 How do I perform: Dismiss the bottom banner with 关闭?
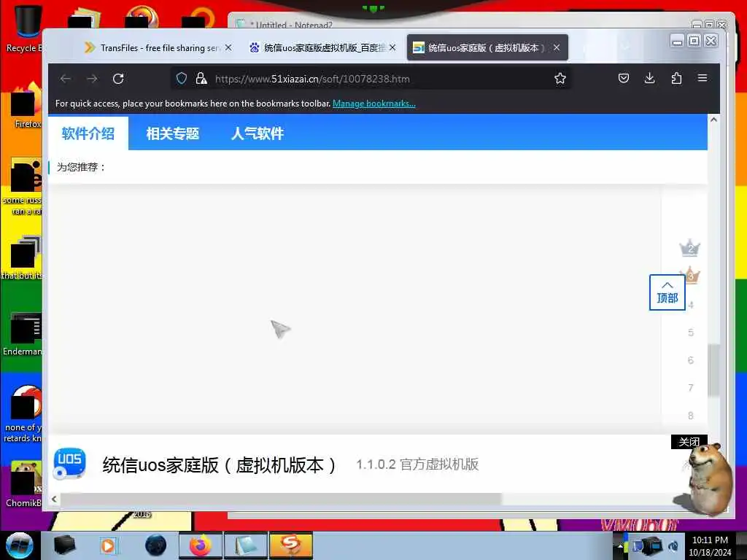click(x=689, y=442)
